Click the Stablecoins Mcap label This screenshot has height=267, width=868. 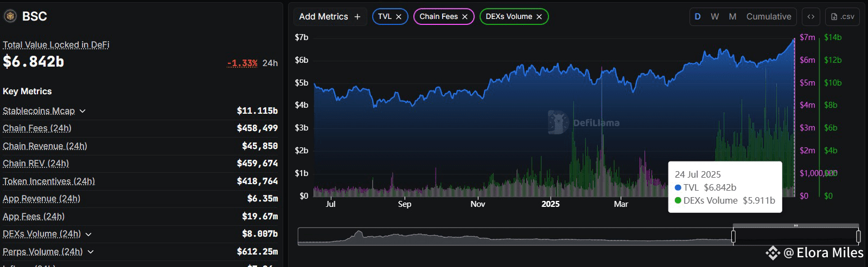(x=39, y=111)
